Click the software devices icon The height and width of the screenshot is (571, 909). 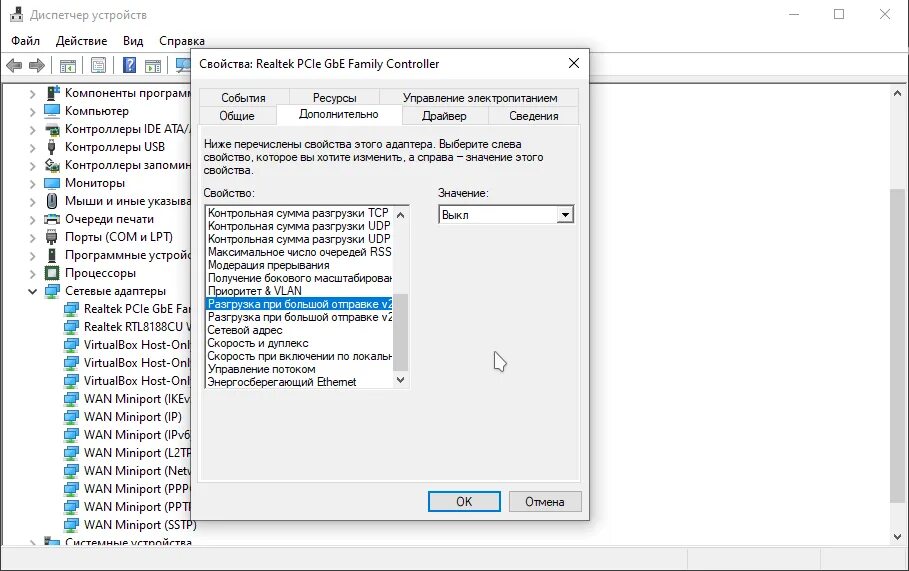pyautogui.click(x=52, y=254)
